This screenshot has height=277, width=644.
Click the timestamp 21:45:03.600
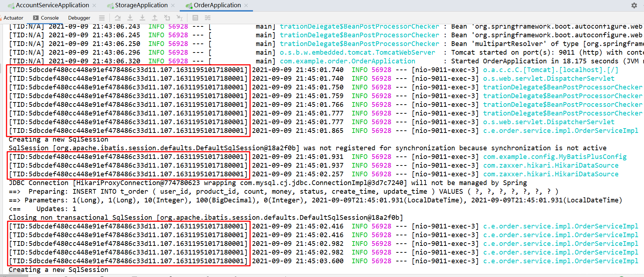click(x=319, y=261)
